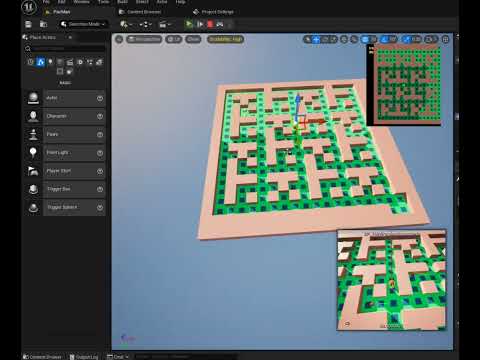
Task: Toggle scale snapping in viewport toolbar
Action: pos(407,39)
